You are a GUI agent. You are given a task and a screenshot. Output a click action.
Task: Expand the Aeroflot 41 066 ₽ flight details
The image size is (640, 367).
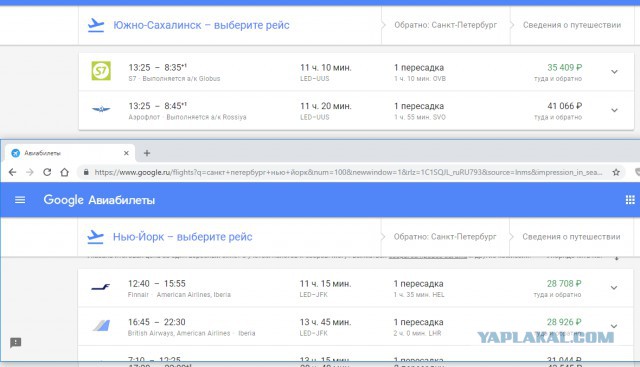click(614, 110)
